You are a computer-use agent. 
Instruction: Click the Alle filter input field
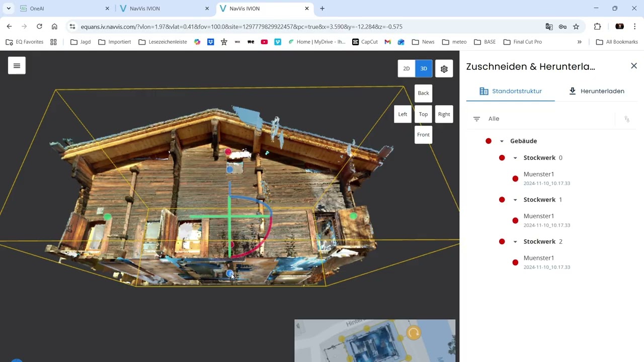coord(548,119)
